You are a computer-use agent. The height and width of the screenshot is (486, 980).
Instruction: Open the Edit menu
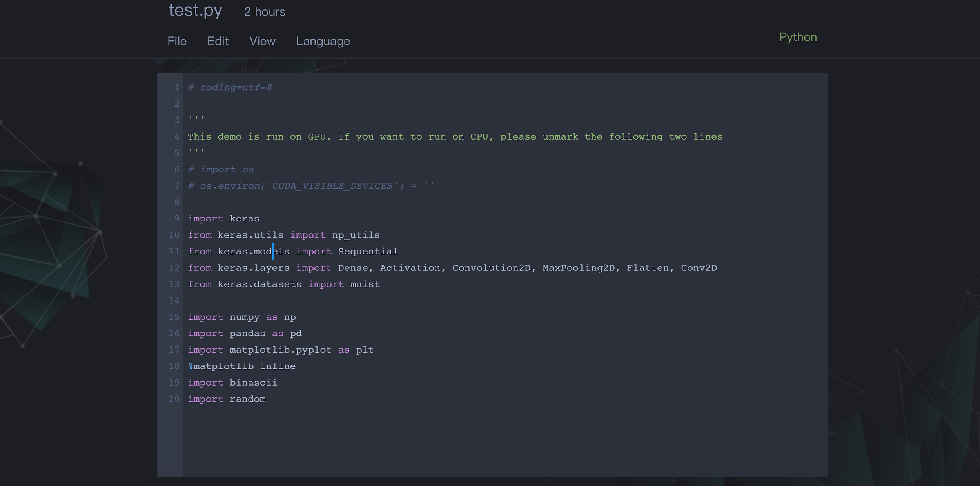[x=218, y=41]
